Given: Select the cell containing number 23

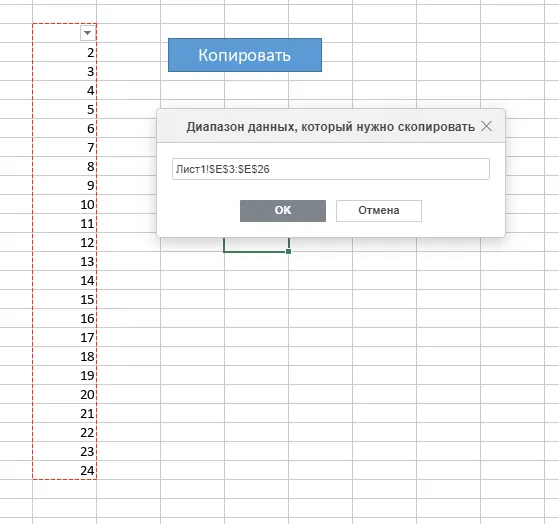Looking at the screenshot, I should (65, 451).
